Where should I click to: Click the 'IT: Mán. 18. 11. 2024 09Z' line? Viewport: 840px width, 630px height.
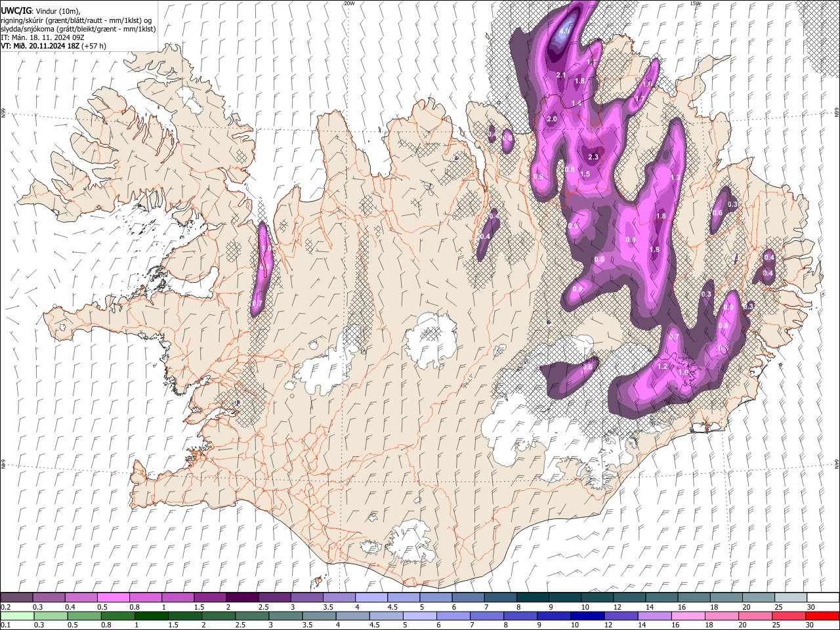click(x=42, y=37)
